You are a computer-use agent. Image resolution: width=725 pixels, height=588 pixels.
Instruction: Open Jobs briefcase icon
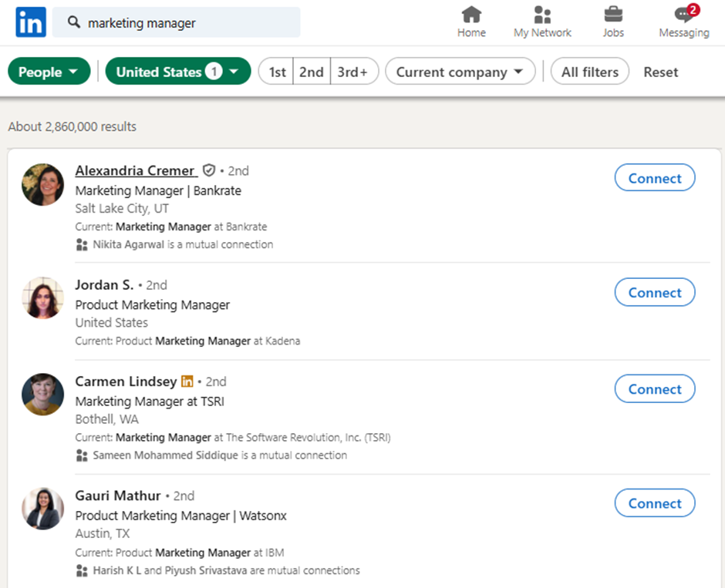[x=613, y=15]
